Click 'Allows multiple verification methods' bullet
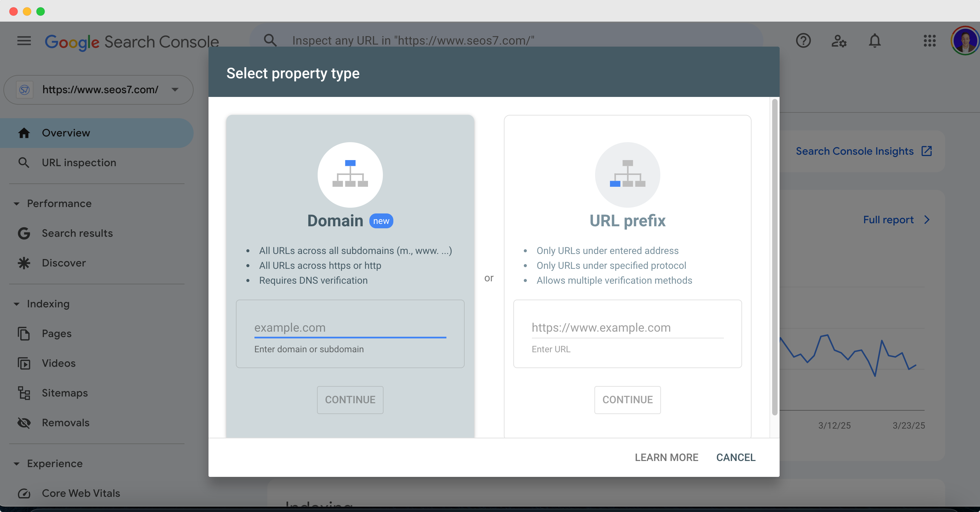 click(614, 280)
